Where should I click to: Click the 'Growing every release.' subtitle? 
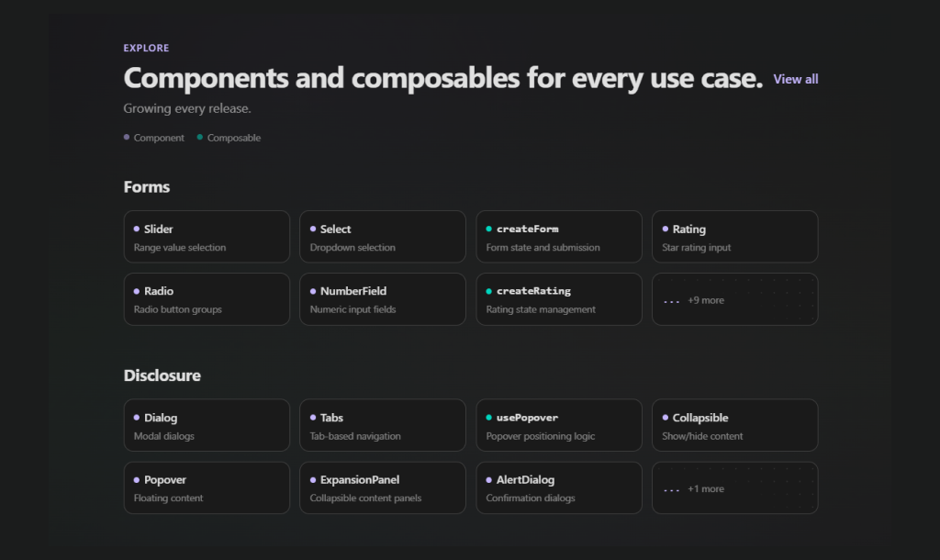(x=187, y=108)
